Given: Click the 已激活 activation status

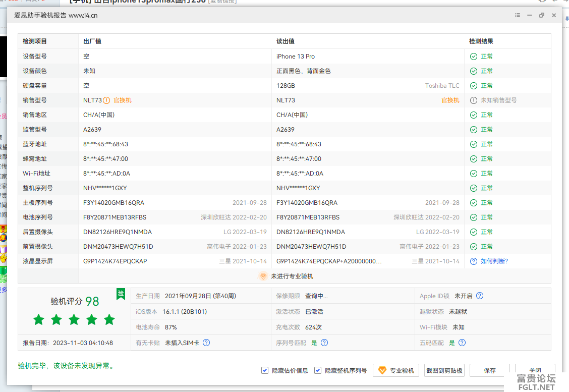Looking at the screenshot, I should [x=314, y=312].
